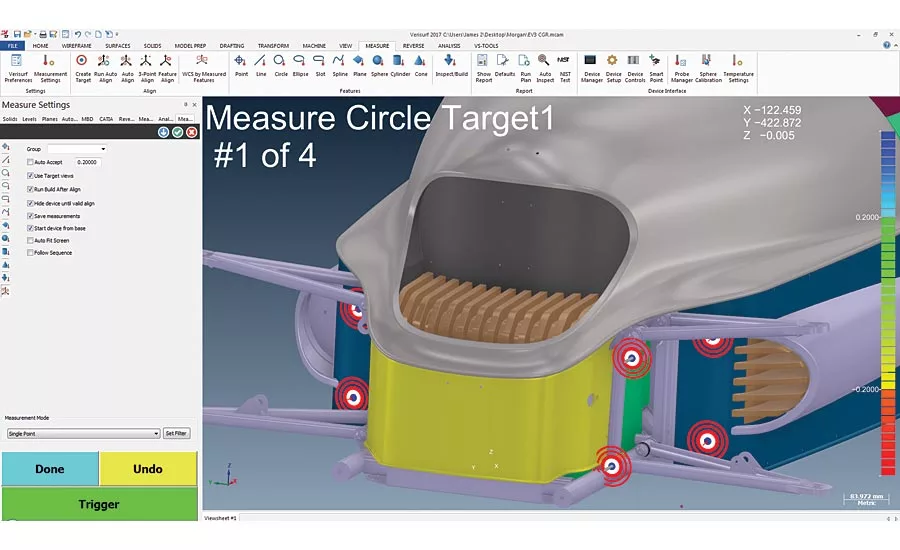
Task: Select the Cone measure feature
Action: click(421, 66)
